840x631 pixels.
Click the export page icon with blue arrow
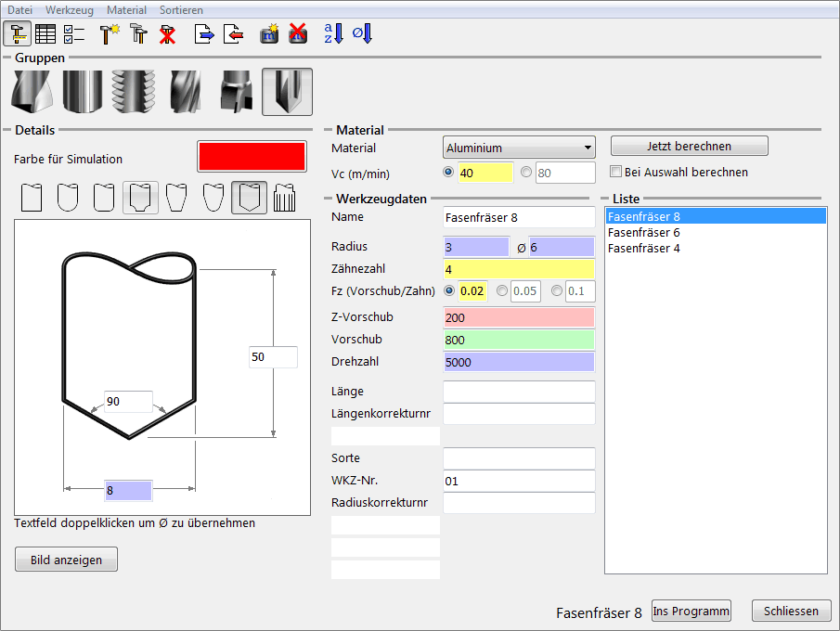pos(204,33)
